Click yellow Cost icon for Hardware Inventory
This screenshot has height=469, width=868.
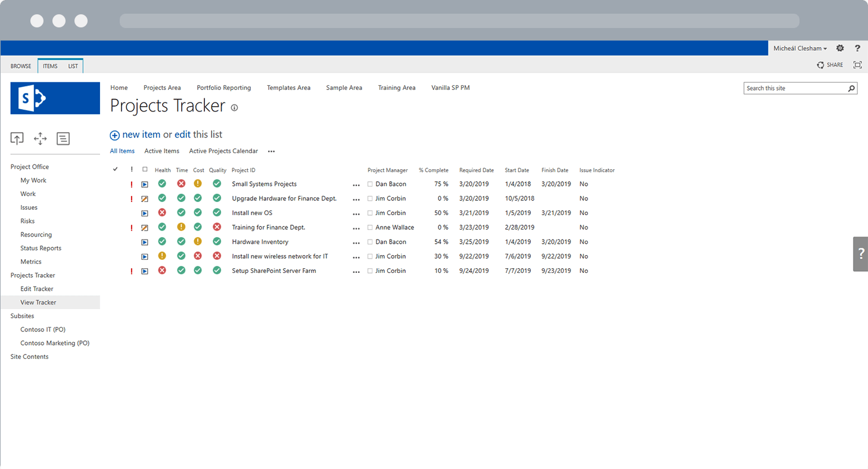(x=198, y=241)
